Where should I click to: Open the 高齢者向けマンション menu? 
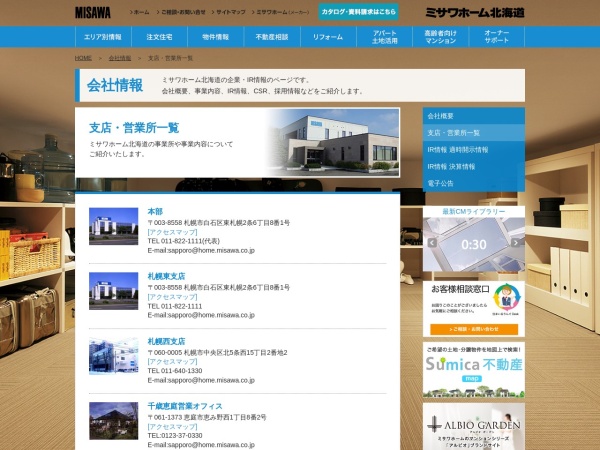click(440, 37)
